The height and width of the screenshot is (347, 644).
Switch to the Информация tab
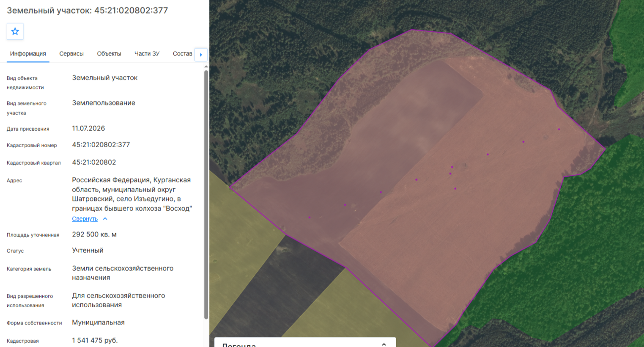(28, 54)
